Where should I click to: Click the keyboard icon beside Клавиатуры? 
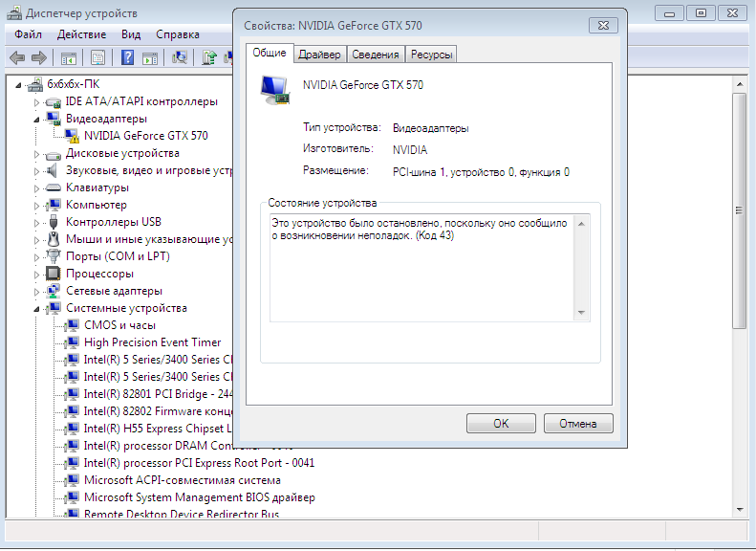tap(53, 187)
